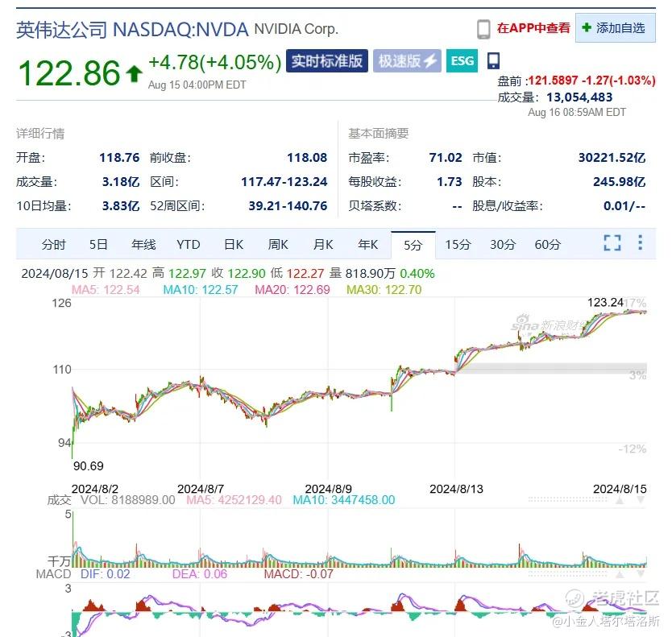Click the 英伟达公司 NASDAQ:NVDA title

coord(132,30)
